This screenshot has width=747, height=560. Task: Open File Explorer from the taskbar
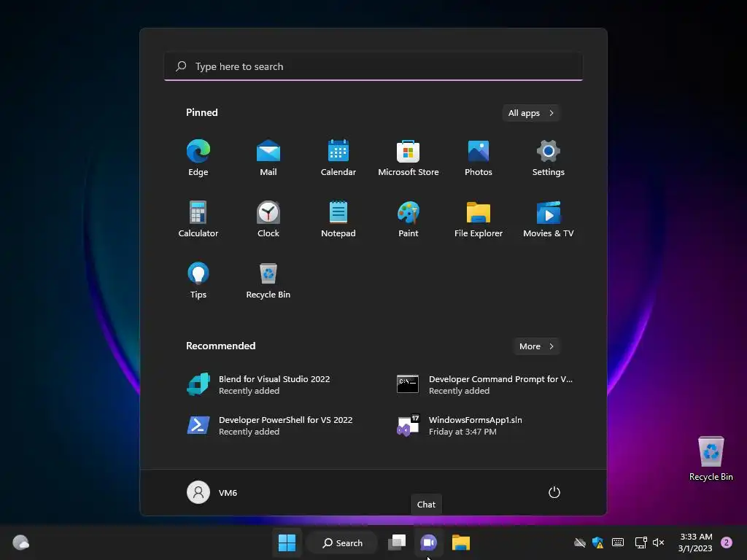(461, 542)
